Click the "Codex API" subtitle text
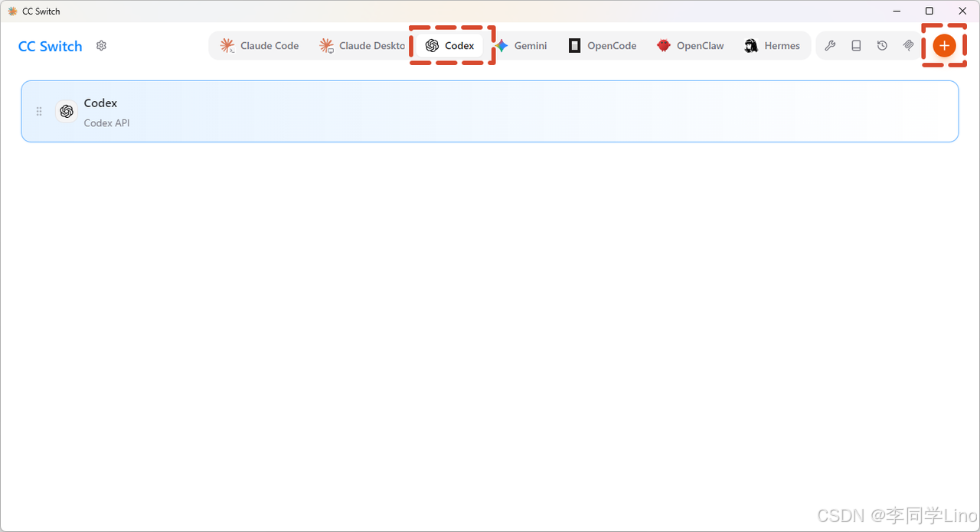 (106, 122)
